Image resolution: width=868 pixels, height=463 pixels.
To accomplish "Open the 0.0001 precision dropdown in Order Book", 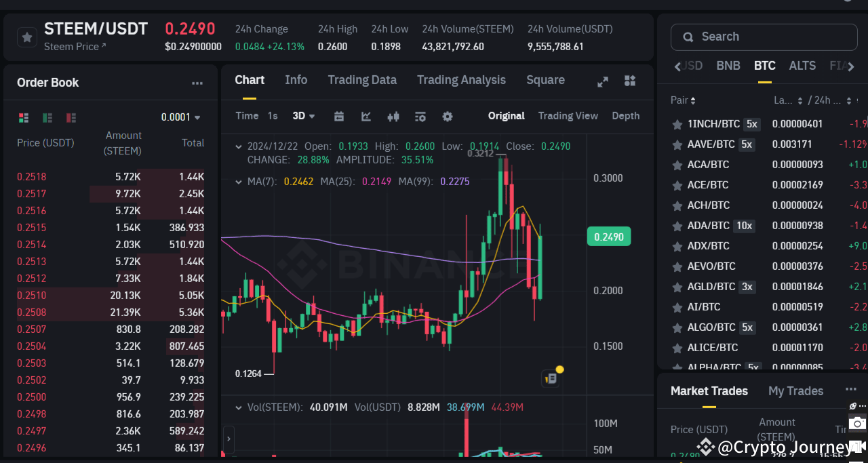I will pyautogui.click(x=180, y=117).
